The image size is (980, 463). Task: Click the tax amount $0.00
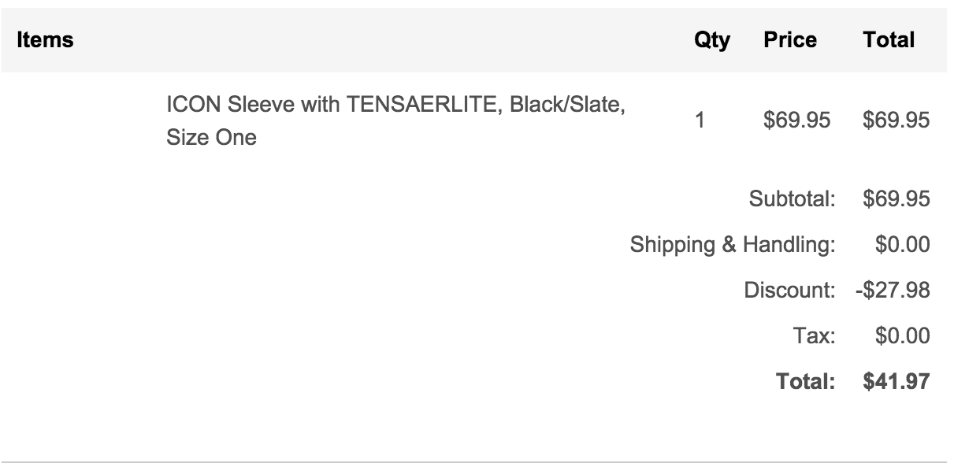902,337
